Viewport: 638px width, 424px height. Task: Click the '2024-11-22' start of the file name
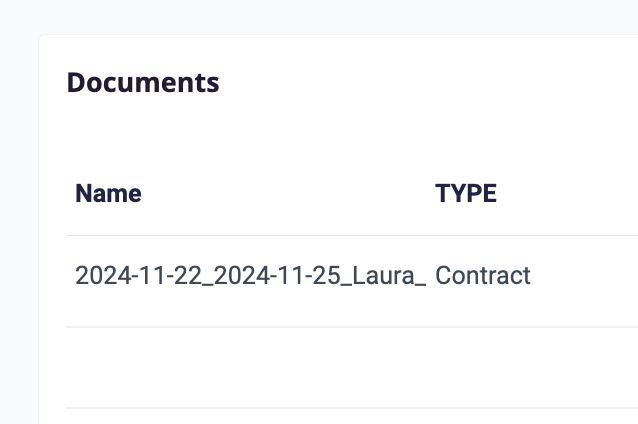tap(139, 275)
